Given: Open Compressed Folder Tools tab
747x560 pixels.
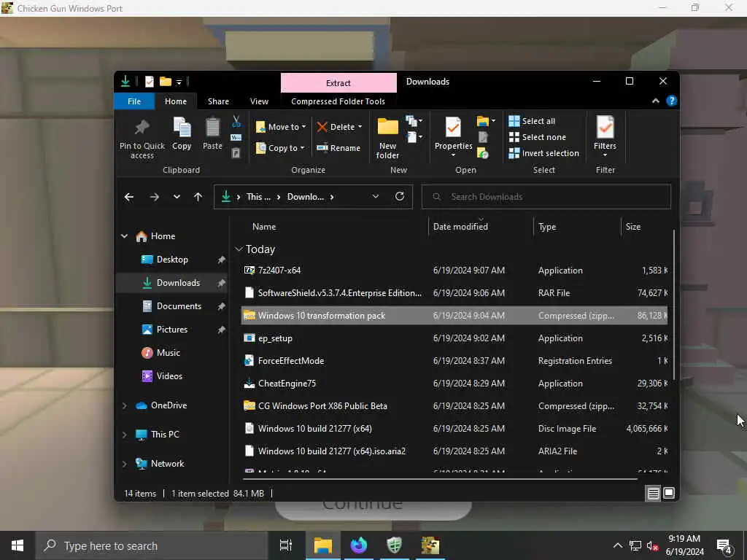Looking at the screenshot, I should (338, 101).
